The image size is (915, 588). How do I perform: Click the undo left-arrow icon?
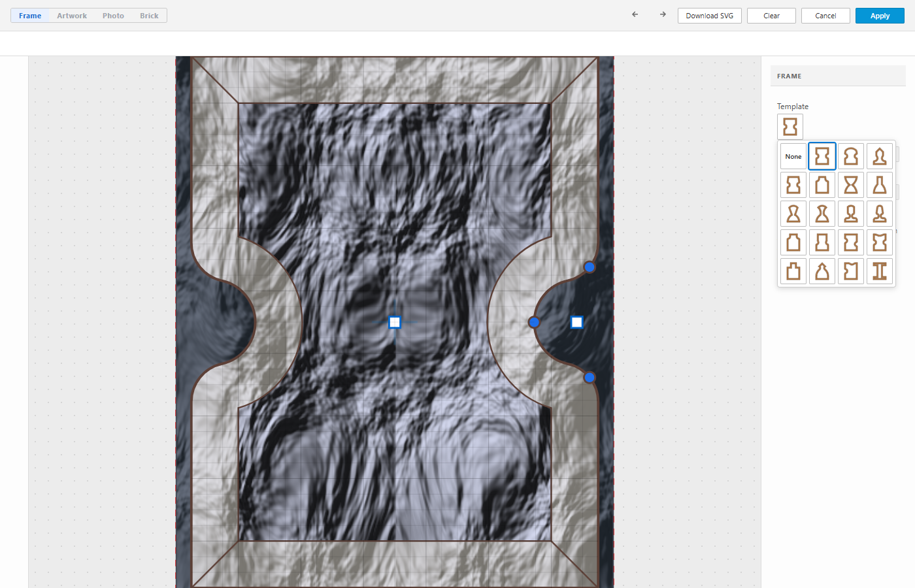point(635,14)
